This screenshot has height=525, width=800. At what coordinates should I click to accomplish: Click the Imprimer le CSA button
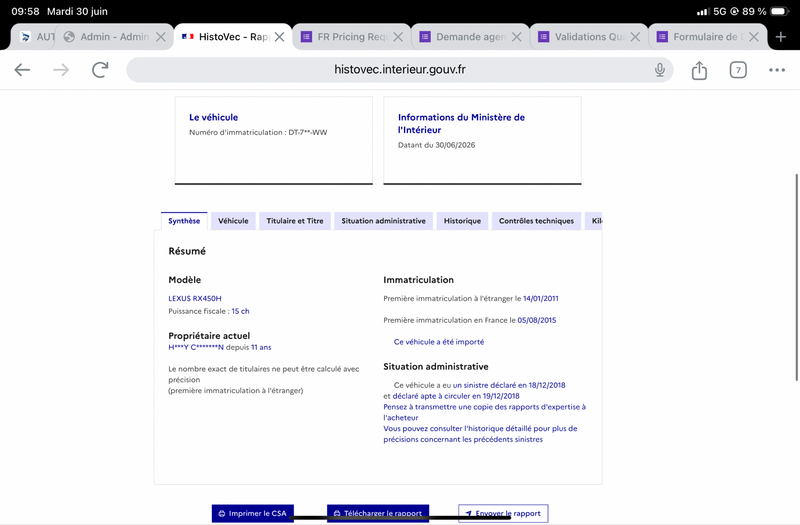(253, 513)
